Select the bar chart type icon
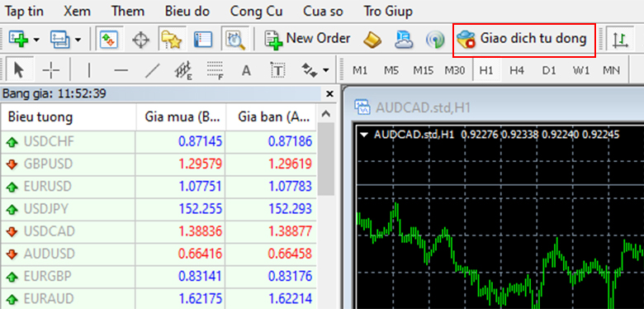Screen dimensions: 644x309 pos(620,40)
